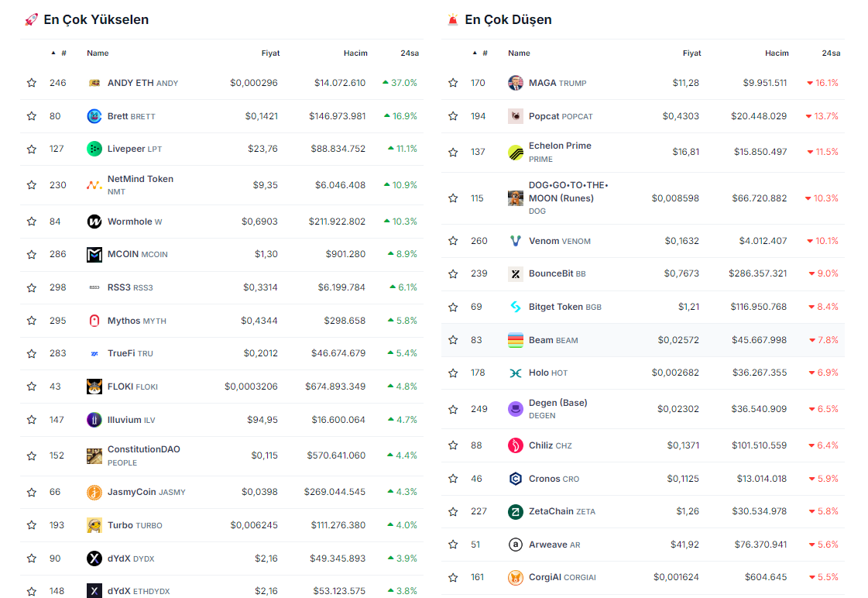Click the Beam row's 24h percentage change
This screenshot has width=868, height=598.
pos(823,340)
